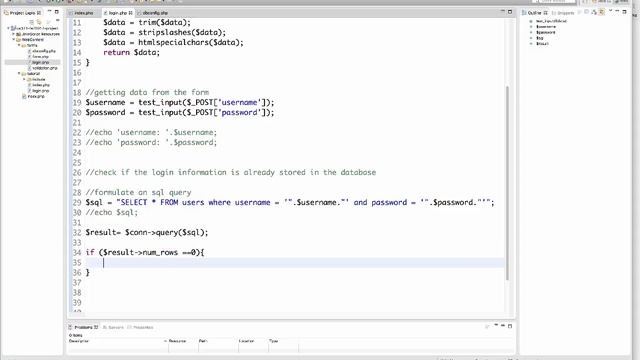The width and height of the screenshot is (640, 360).
Task: Click the '//echo $sql;' comment line
Action: (x=112, y=213)
